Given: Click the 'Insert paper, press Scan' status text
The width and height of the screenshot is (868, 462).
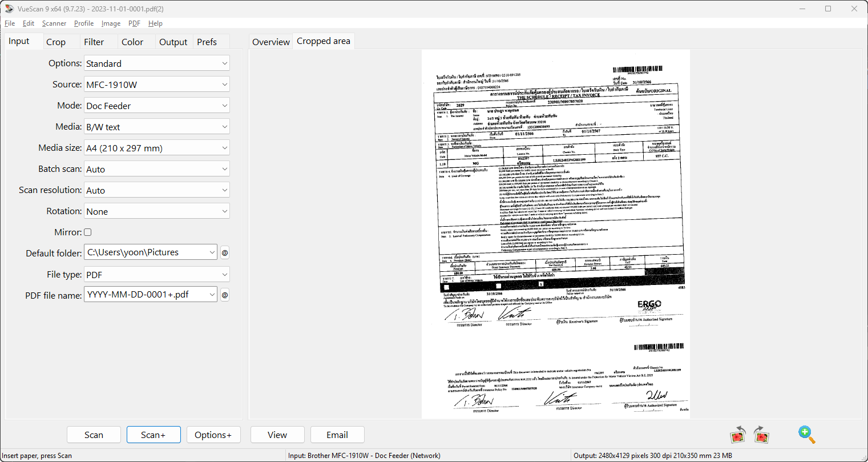Looking at the screenshot, I should pyautogui.click(x=37, y=456).
